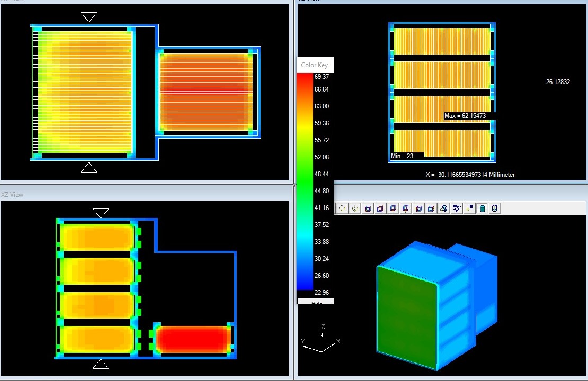Image resolution: width=588 pixels, height=381 pixels.
Task: Click the Min = 23 label
Action: 402,156
